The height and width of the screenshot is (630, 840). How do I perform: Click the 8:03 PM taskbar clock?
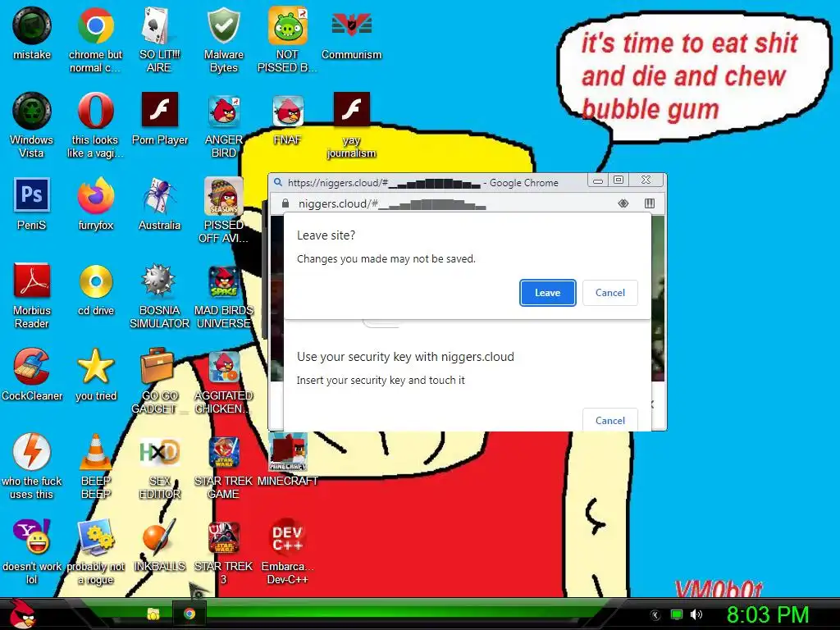point(768,614)
